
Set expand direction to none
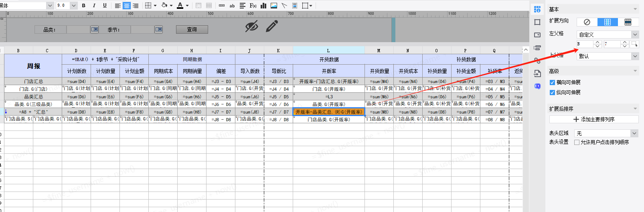[587, 22]
